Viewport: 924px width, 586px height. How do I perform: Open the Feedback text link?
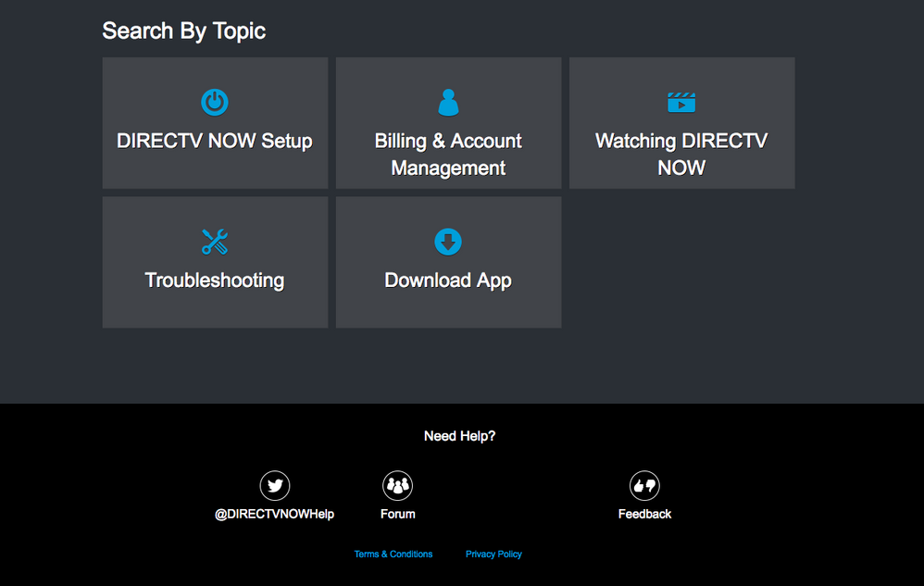644,514
